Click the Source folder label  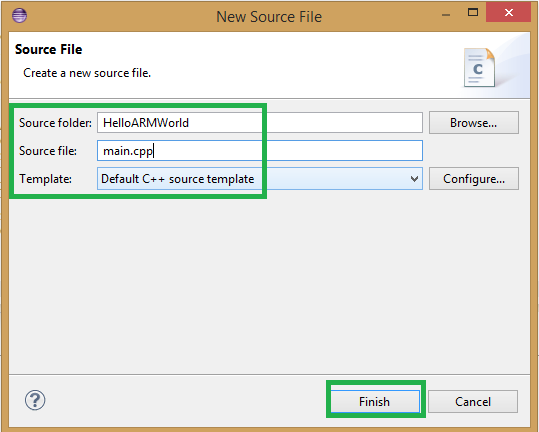click(x=55, y=123)
